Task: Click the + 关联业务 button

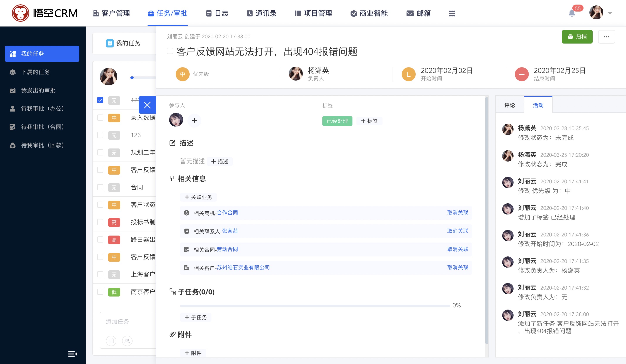Action: coord(198,197)
